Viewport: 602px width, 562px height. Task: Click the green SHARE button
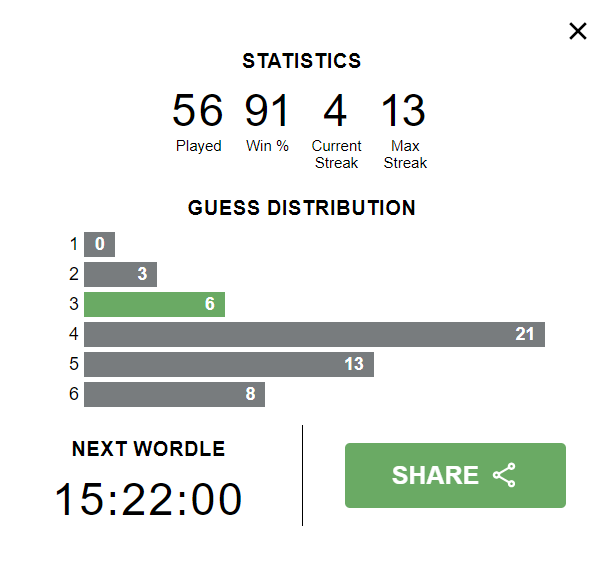coord(455,475)
